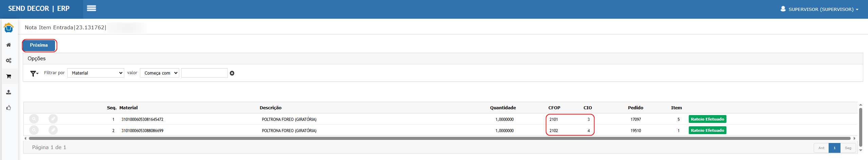Open the thumbs-up sidebar icon
868x160 pixels.
pos(9,108)
